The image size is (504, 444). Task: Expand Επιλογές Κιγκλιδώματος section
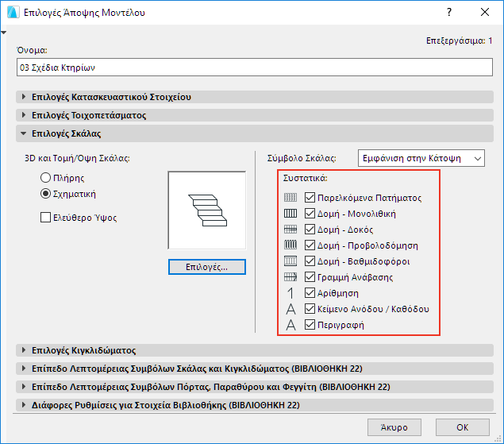tap(255, 350)
